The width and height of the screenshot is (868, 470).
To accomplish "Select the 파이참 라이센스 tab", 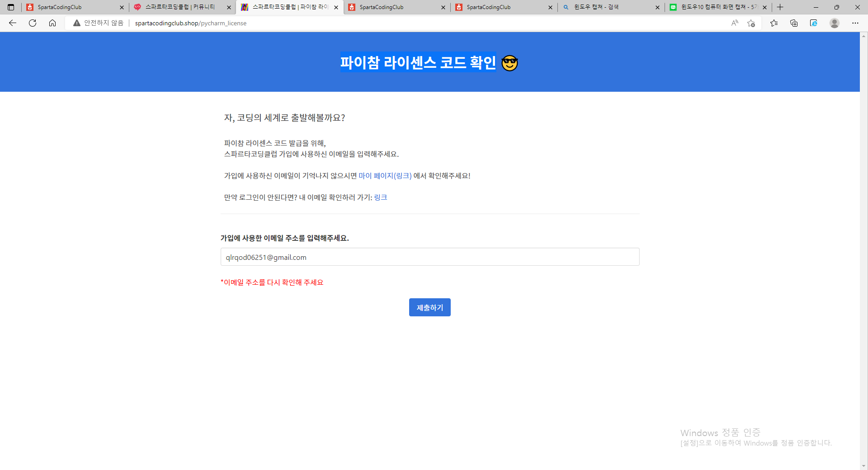I will (x=289, y=7).
